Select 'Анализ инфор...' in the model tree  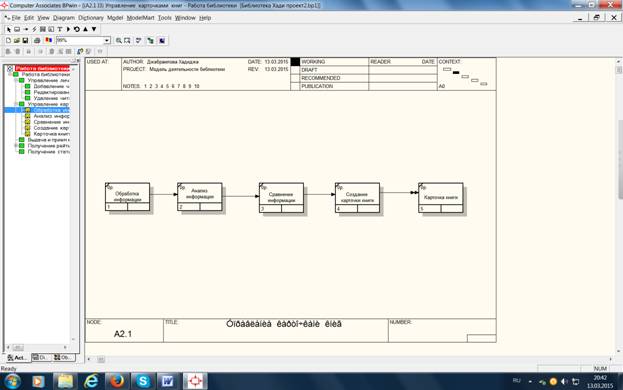click(51, 116)
